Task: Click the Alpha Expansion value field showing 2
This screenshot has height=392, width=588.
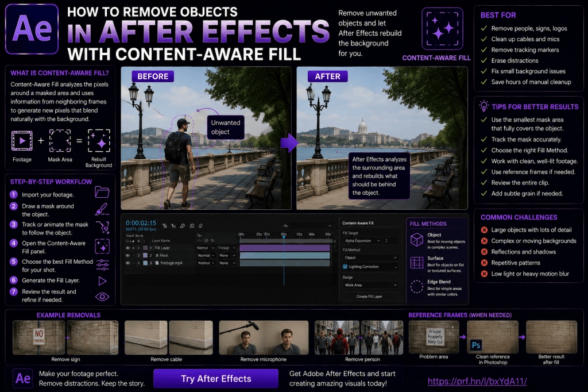Action: coord(390,241)
